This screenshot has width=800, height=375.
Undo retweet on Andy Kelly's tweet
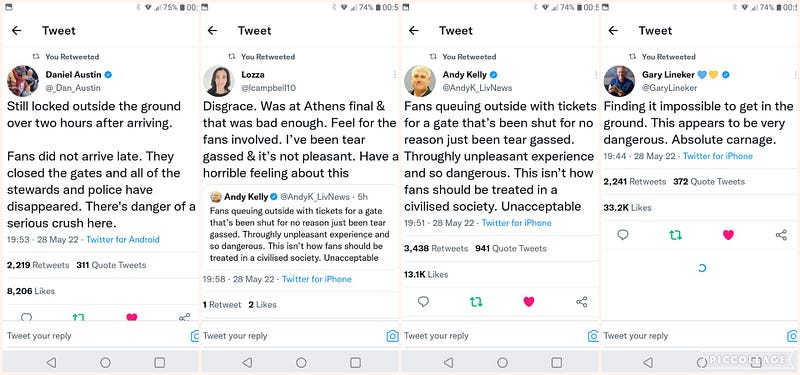(x=476, y=302)
